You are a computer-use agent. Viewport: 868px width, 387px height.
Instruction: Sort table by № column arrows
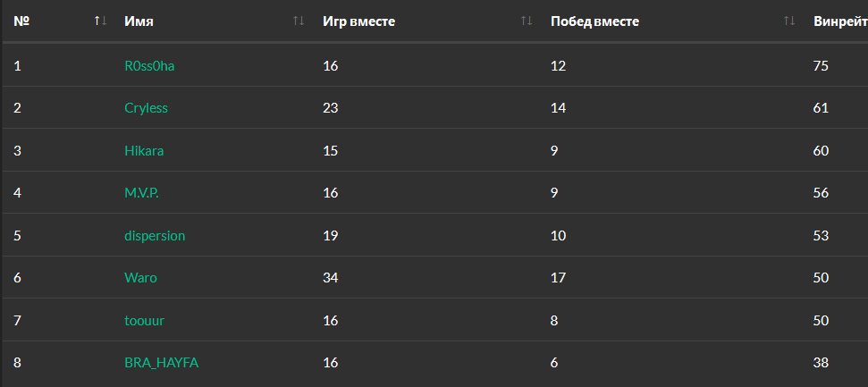coord(100,21)
